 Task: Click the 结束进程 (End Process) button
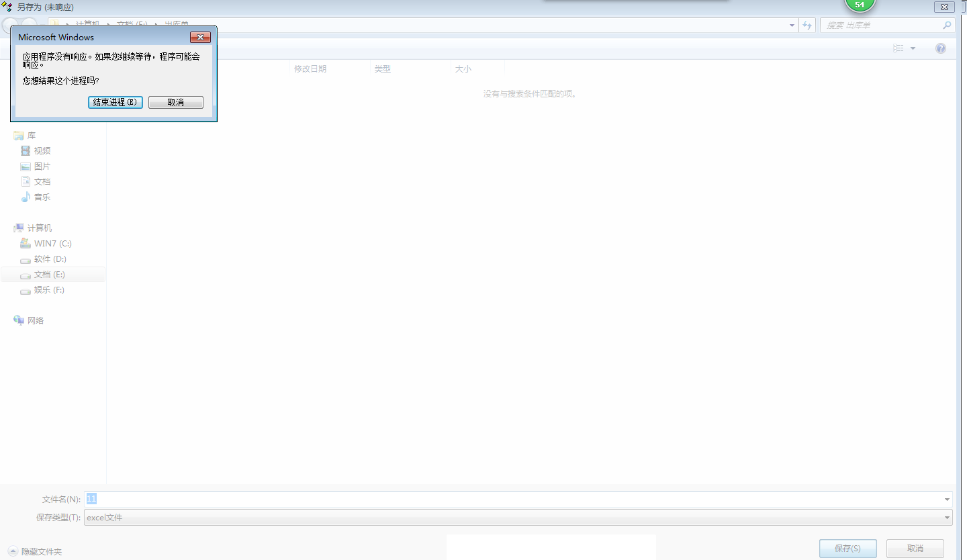tap(115, 102)
